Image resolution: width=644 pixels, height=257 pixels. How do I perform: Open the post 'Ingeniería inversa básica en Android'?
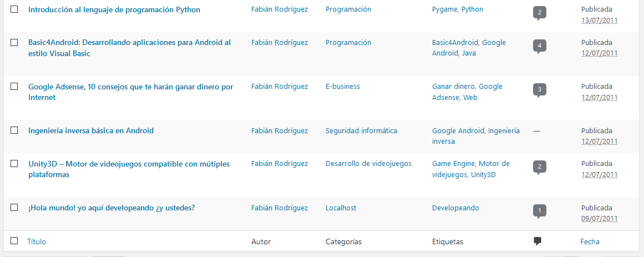[91, 131]
